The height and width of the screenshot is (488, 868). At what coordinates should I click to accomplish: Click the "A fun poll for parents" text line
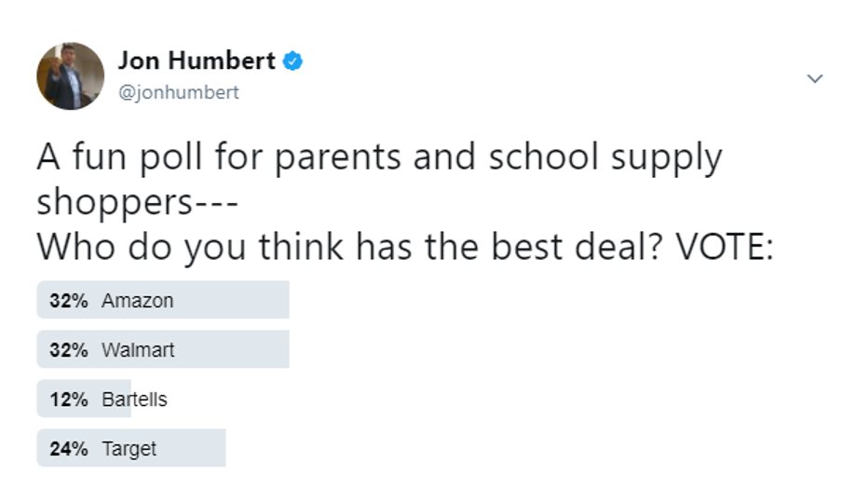(379, 158)
